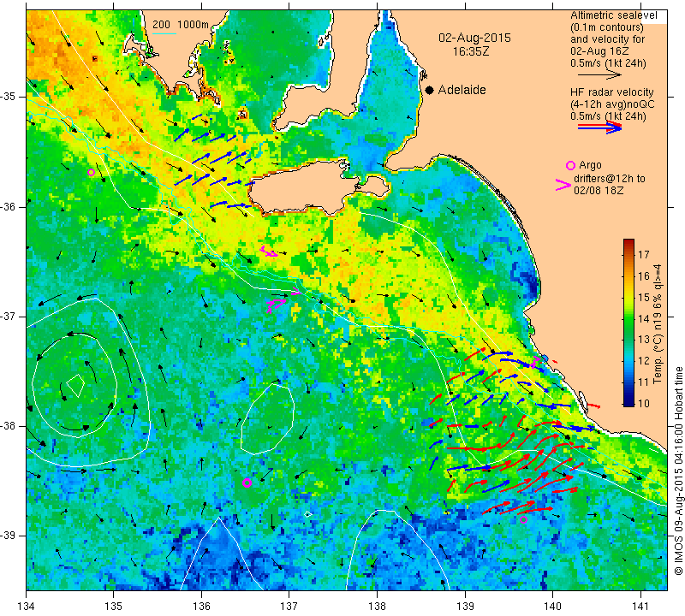The height and width of the screenshot is (616, 685).
Task: Click the longitude axis label 134
Action: pyautogui.click(x=27, y=607)
